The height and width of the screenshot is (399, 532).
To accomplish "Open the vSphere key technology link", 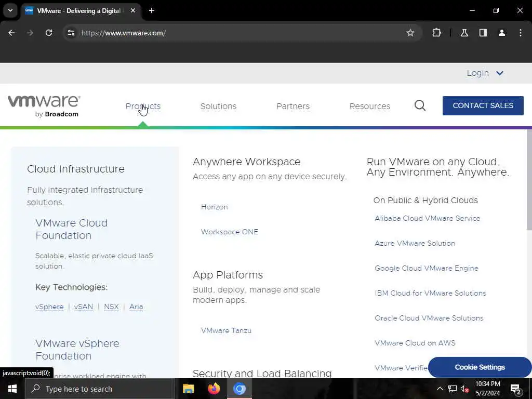I will pos(49,307).
